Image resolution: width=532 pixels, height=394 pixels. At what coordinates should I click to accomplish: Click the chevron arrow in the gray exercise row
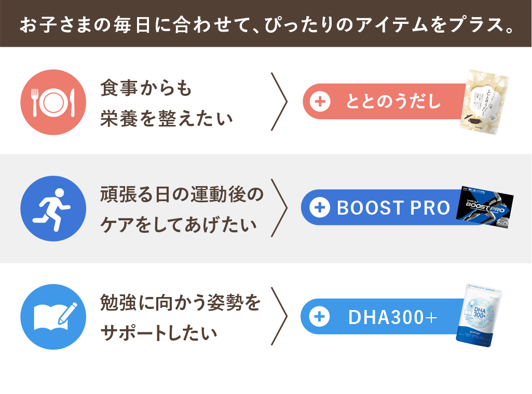279,208
